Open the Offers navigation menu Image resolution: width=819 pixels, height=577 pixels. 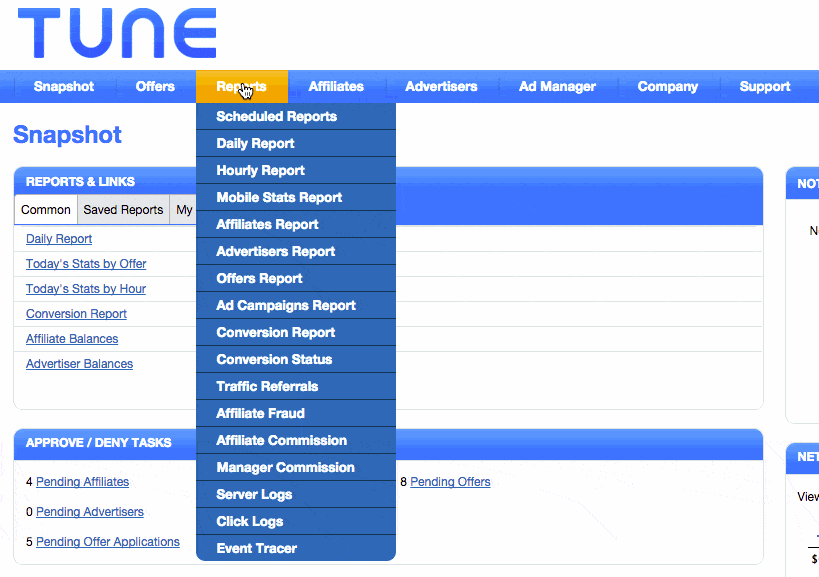point(155,87)
